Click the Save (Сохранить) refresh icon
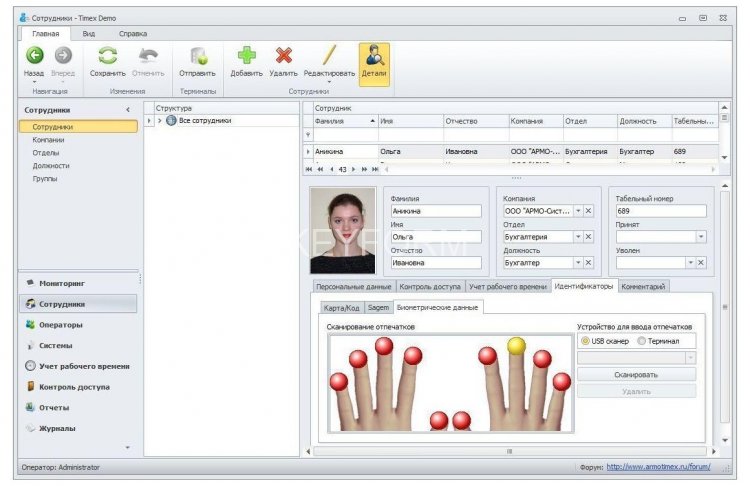Viewport: 750px width, 486px height. coord(107,57)
